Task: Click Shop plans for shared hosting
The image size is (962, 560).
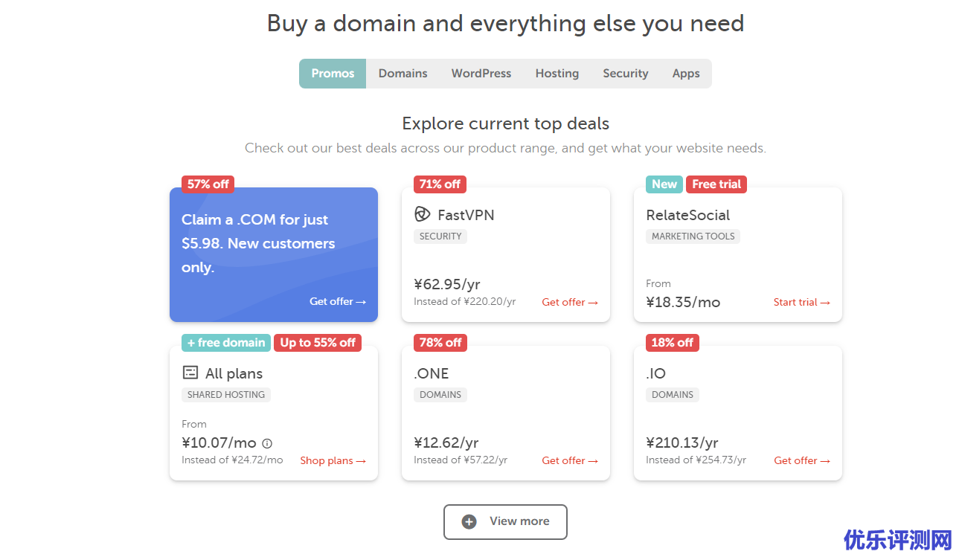Action: click(x=333, y=460)
